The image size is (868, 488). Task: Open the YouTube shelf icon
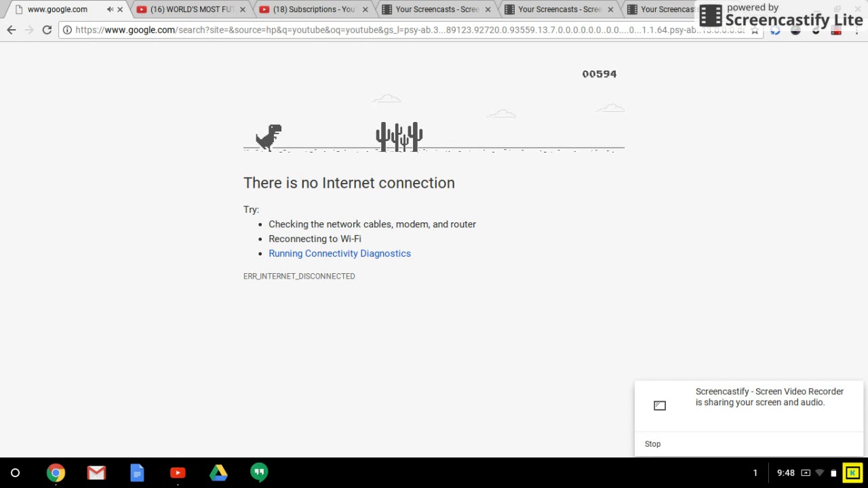(178, 472)
